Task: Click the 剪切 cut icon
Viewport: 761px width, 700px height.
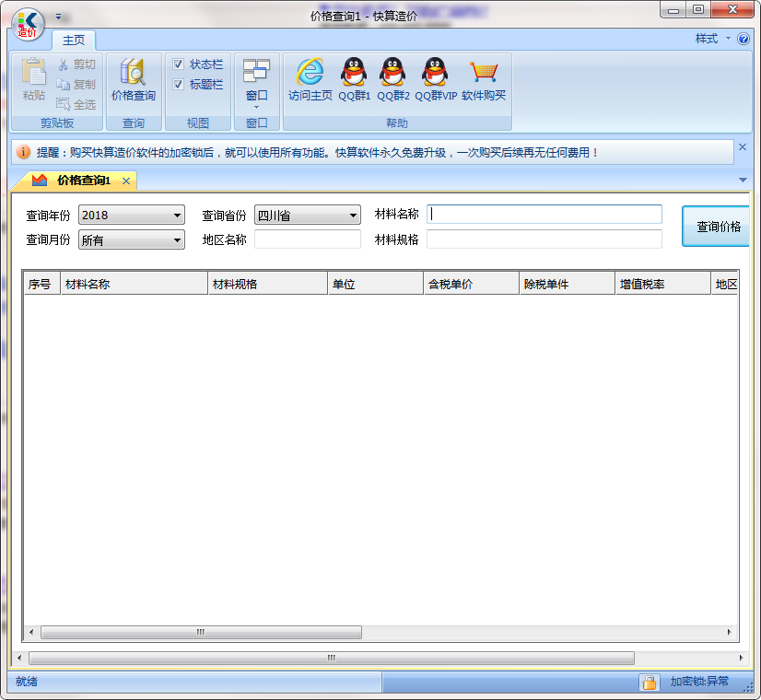Action: pos(63,64)
